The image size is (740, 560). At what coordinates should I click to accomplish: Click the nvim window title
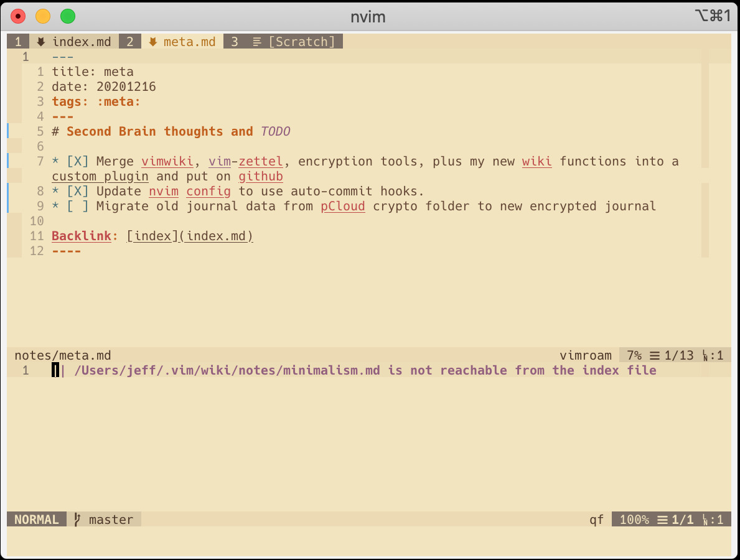click(368, 17)
